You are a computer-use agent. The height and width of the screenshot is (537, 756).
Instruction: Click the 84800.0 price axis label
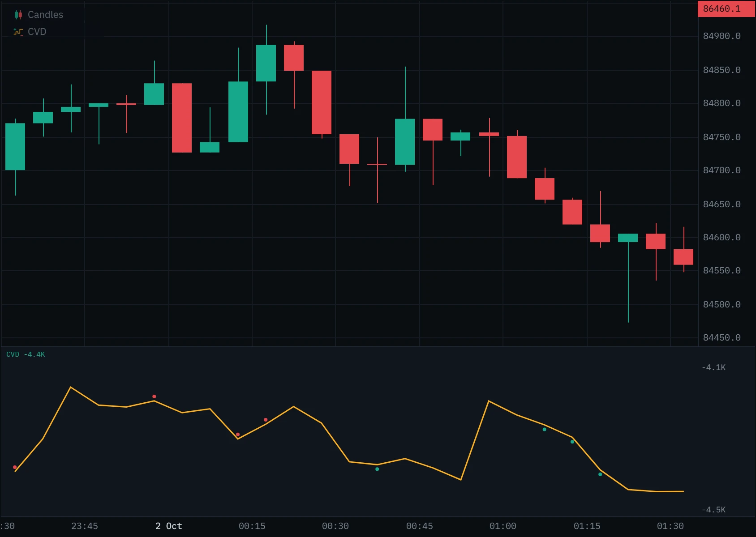click(x=722, y=103)
